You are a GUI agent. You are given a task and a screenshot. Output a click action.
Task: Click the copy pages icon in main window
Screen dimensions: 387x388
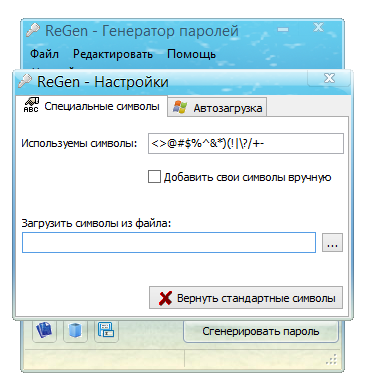click(44, 330)
